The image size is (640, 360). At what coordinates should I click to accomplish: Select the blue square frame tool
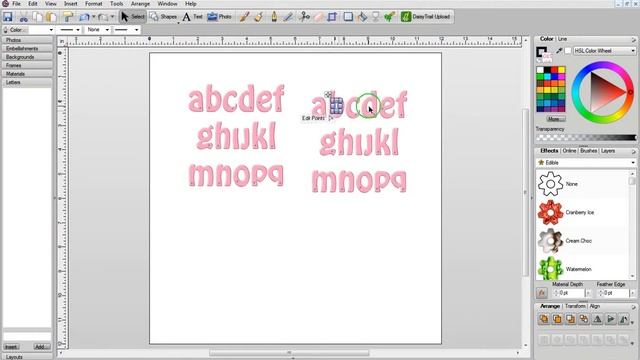pos(348,17)
